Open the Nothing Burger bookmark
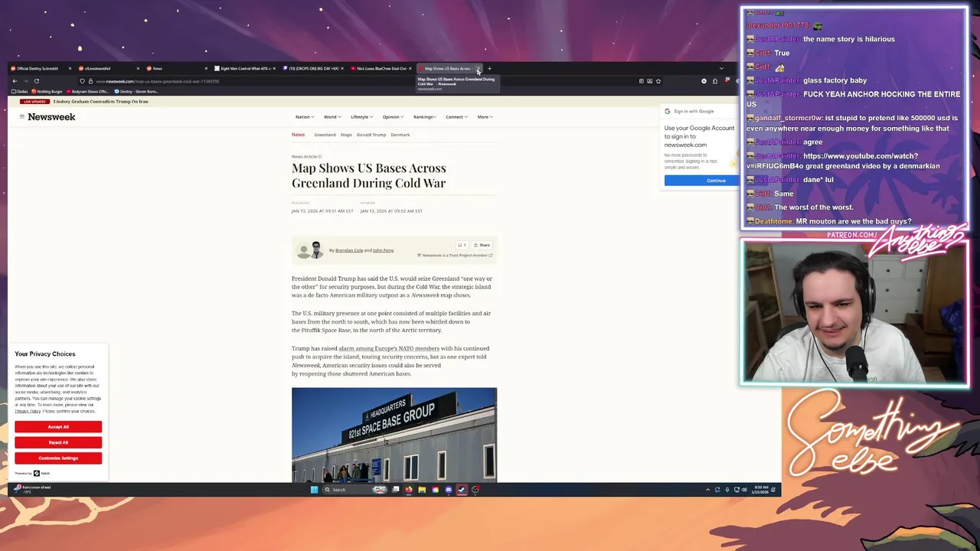The height and width of the screenshot is (551, 980). click(47, 91)
